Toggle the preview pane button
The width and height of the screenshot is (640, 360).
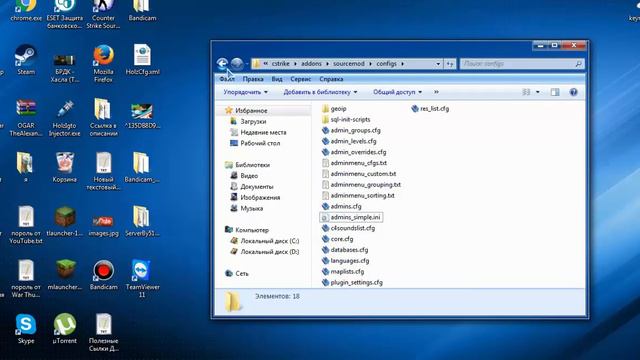pos(555,92)
